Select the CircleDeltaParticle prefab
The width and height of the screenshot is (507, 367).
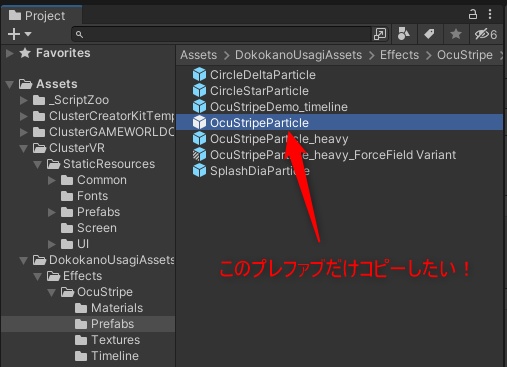coord(339,75)
